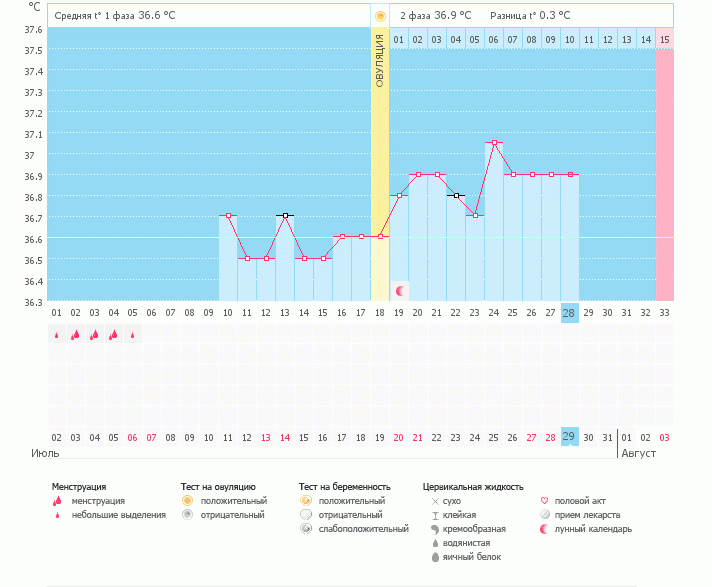Click the negative pregnancy test legend icon

(306, 515)
